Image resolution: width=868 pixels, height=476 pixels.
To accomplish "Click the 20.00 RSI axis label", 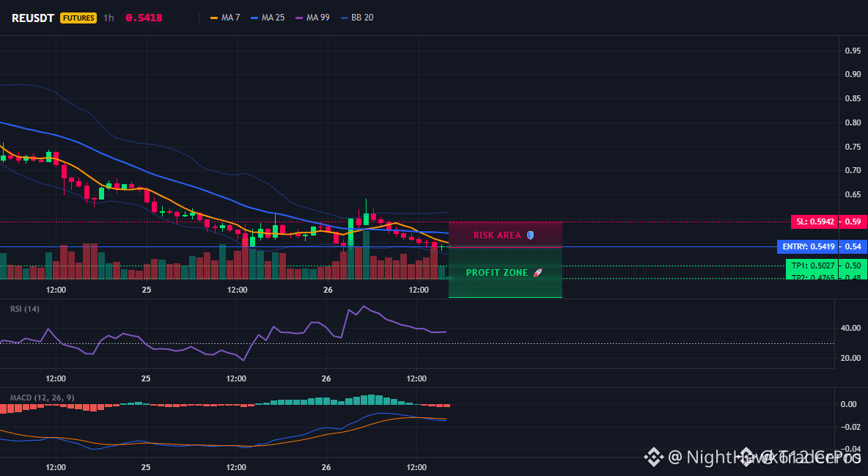I will (851, 358).
